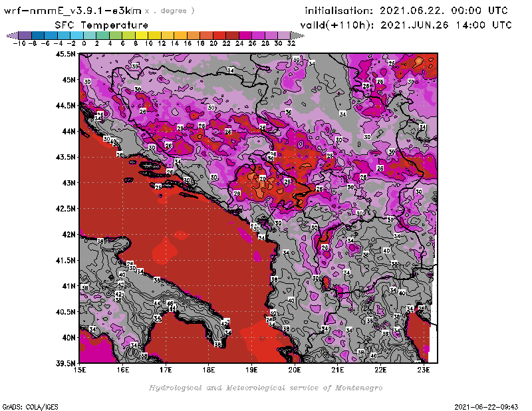This screenshot has height=411, width=532.
Task: Click longitude label '20E'
Action: pyautogui.click(x=295, y=370)
